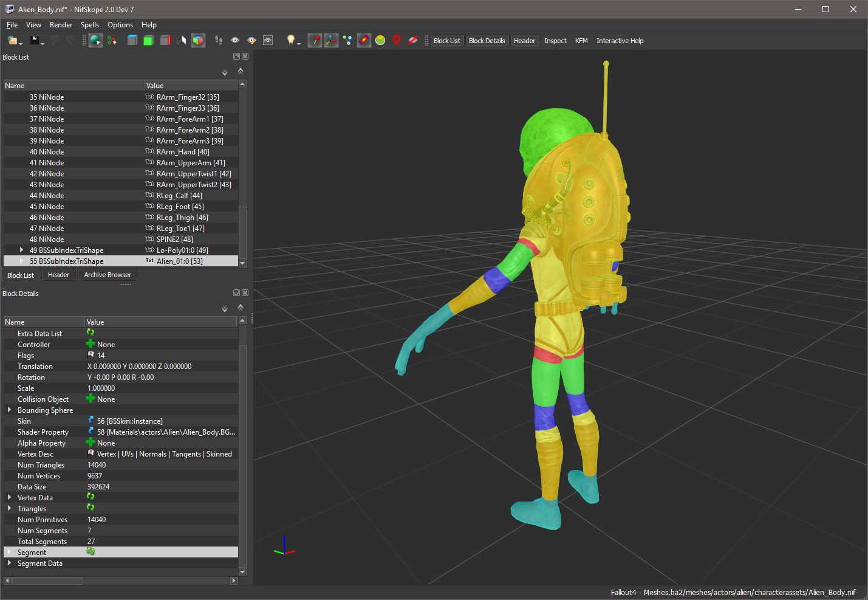This screenshot has height=600, width=868.
Task: Select the bottom Block List tab
Action: click(x=21, y=275)
